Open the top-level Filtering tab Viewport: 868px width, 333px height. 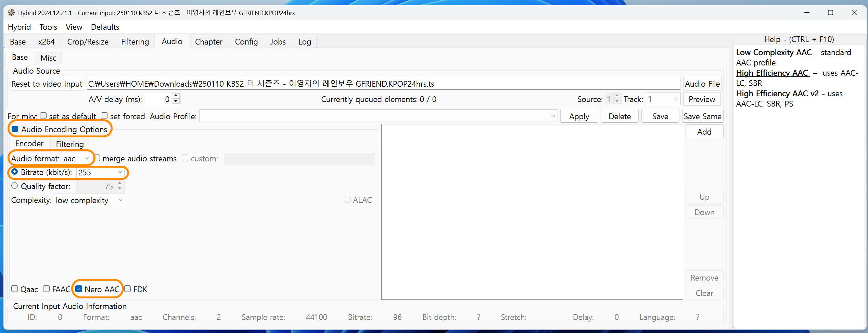(x=135, y=42)
